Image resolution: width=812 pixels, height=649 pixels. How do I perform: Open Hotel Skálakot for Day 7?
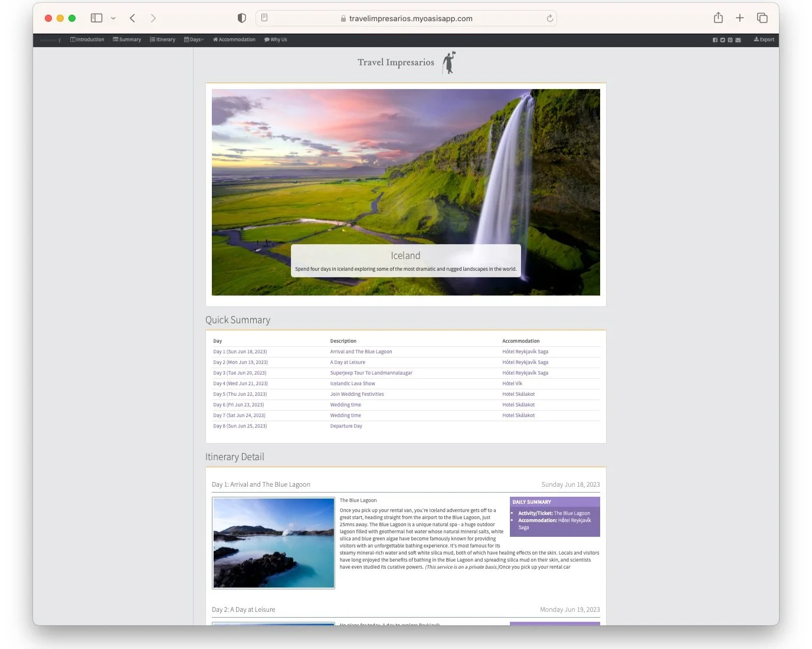point(519,415)
